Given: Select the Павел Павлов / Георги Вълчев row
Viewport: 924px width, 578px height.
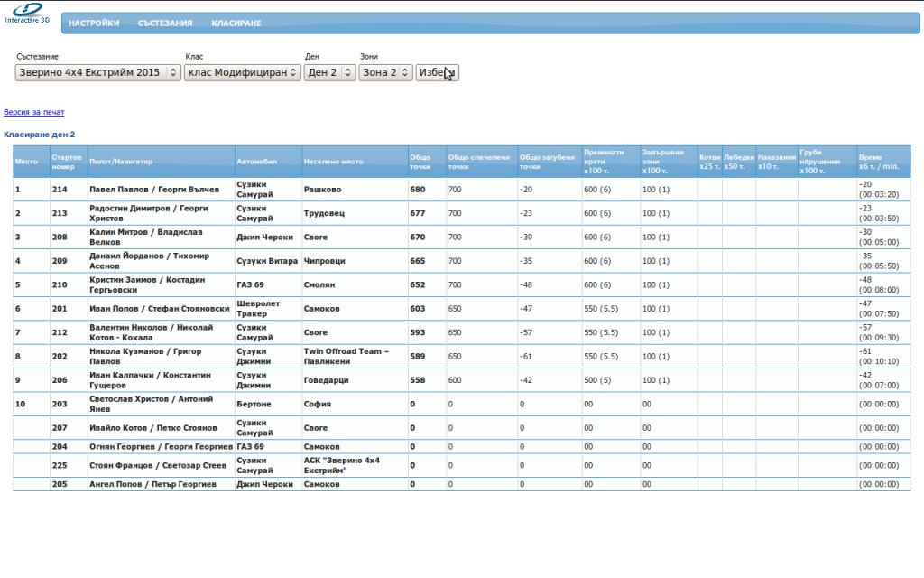Looking at the screenshot, I should click(x=154, y=190).
